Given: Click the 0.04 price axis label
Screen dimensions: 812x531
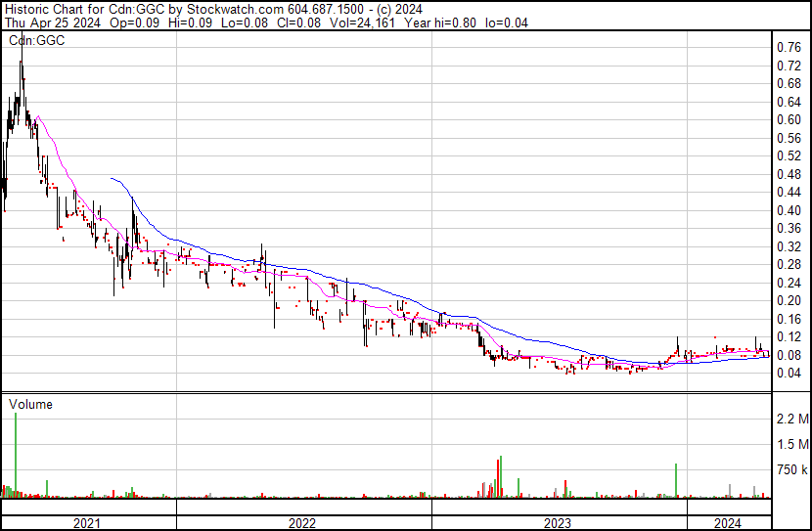Looking at the screenshot, I should [x=789, y=373].
